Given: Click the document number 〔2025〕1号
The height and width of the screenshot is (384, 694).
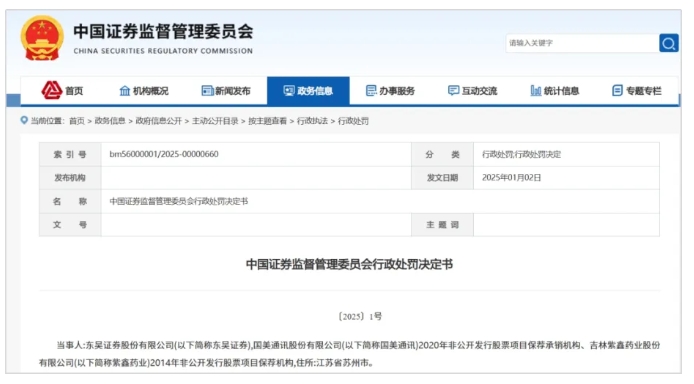Looking at the screenshot, I should tap(360, 316).
